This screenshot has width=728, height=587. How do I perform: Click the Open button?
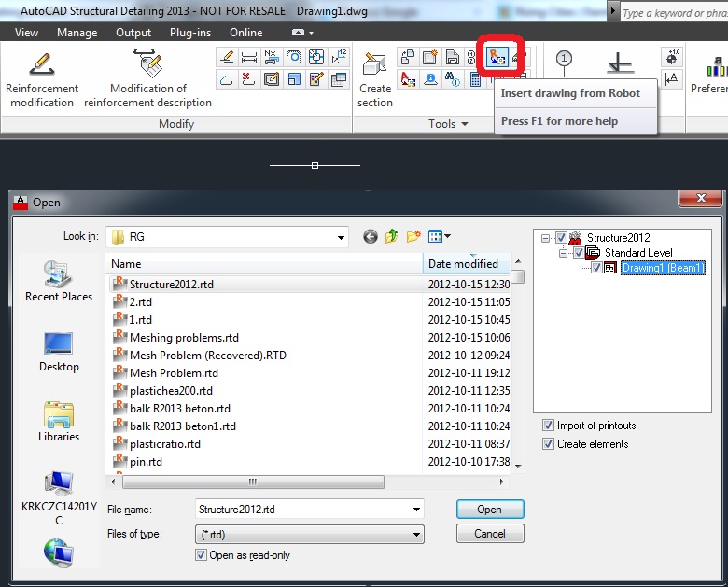tap(490, 510)
